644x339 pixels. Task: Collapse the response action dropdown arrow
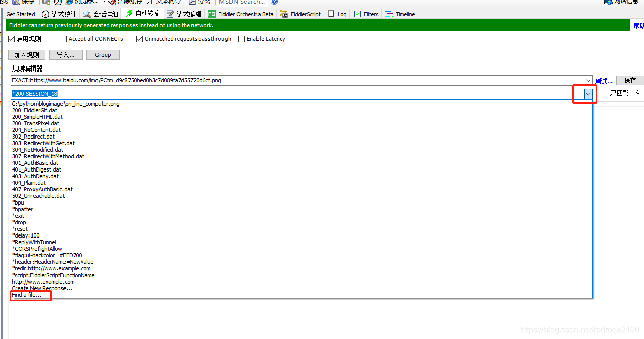click(x=588, y=94)
